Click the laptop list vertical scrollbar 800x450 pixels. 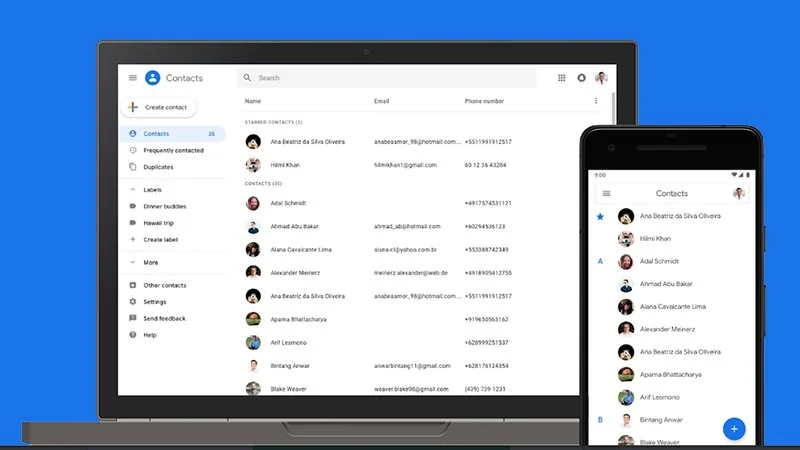[613, 108]
